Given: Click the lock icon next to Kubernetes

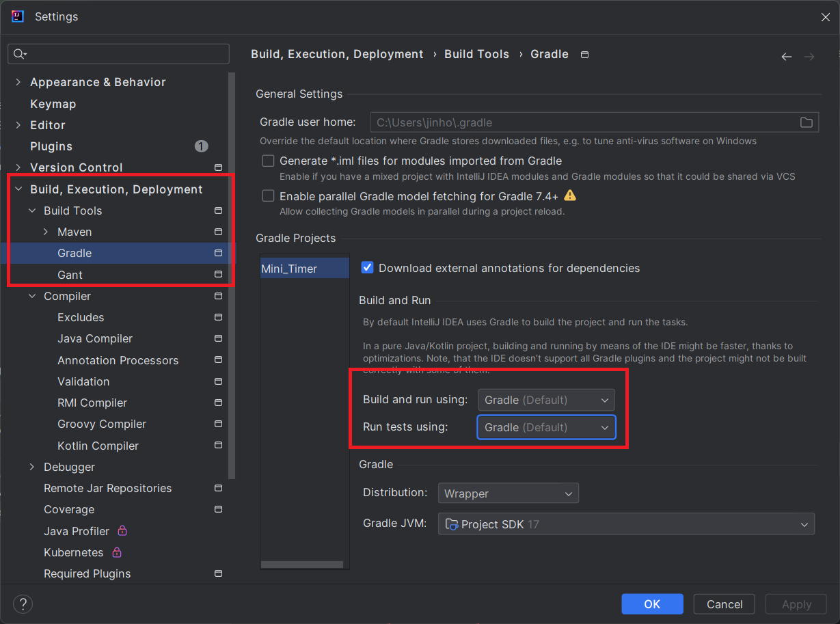Looking at the screenshot, I should [117, 552].
